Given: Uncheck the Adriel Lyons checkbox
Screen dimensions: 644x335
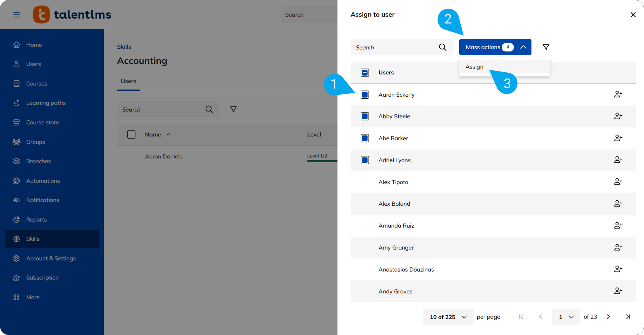Looking at the screenshot, I should [365, 160].
